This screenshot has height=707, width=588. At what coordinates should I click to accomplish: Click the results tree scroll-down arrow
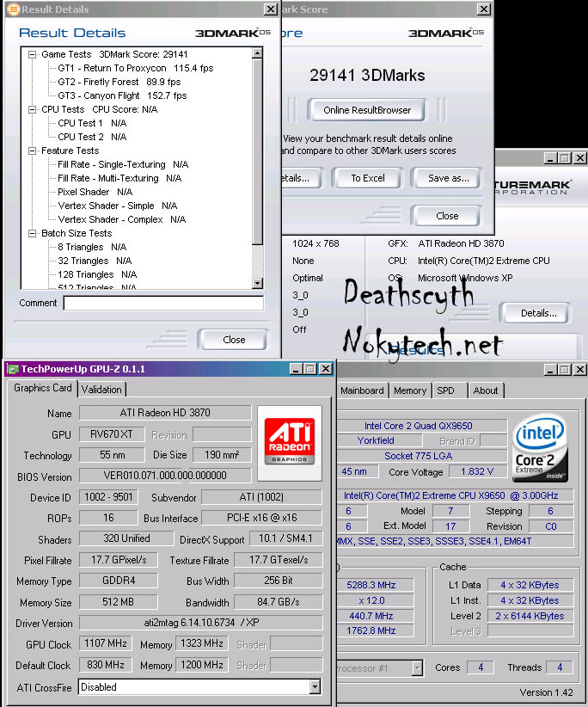click(257, 283)
